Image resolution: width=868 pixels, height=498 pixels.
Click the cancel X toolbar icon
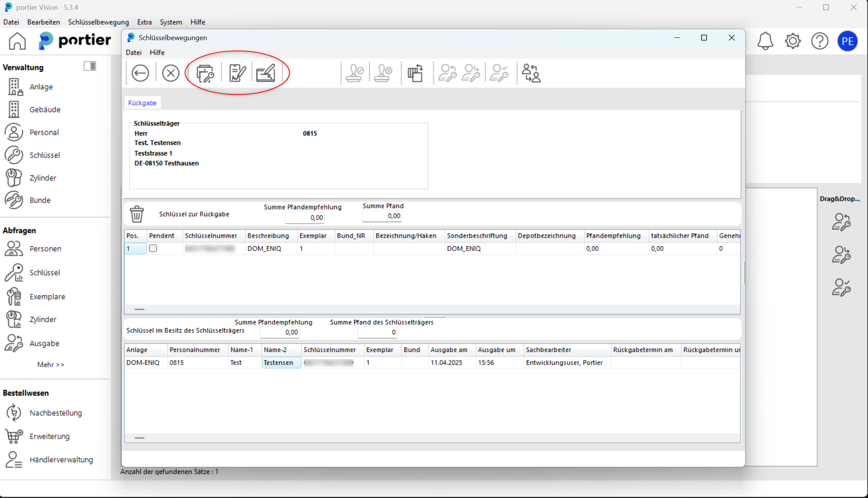click(170, 73)
